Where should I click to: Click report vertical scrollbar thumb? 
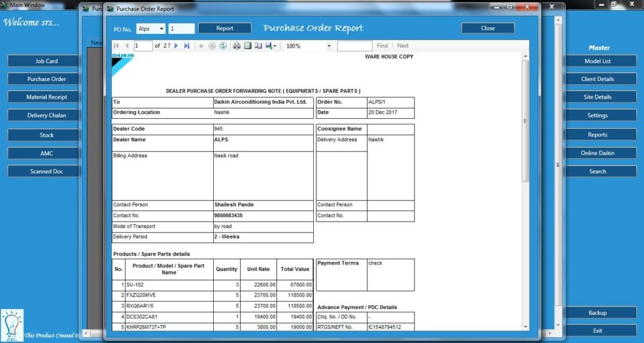pos(525,121)
